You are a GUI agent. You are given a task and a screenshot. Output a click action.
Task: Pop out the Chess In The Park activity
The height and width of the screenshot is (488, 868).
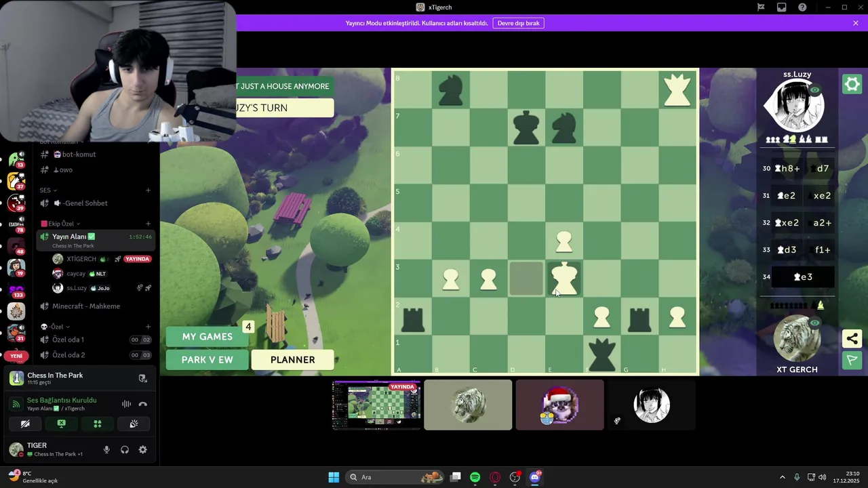pyautogui.click(x=142, y=378)
